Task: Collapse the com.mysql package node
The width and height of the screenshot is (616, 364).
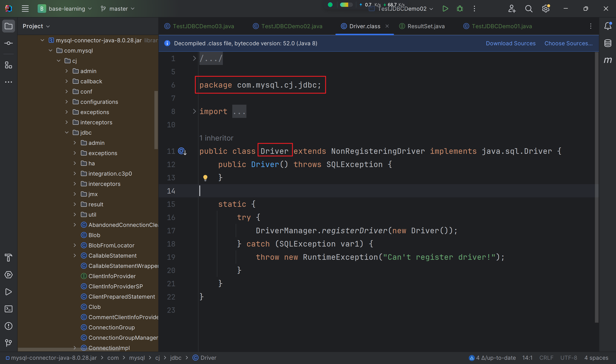Action: 50,50
